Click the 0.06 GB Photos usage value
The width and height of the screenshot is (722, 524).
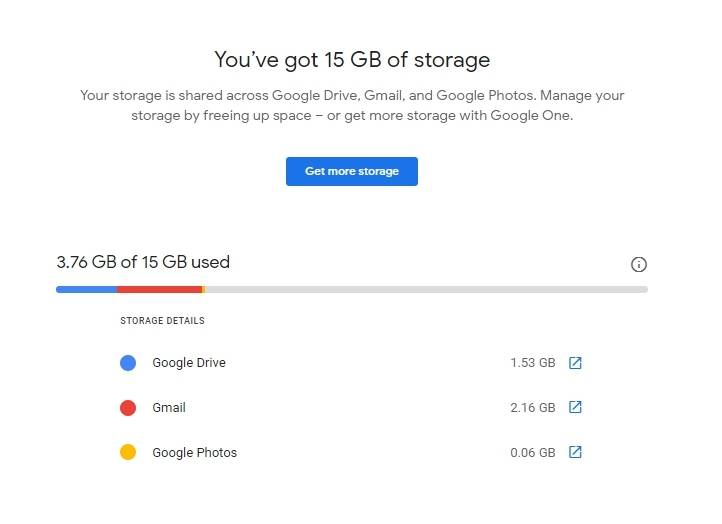[532, 453]
